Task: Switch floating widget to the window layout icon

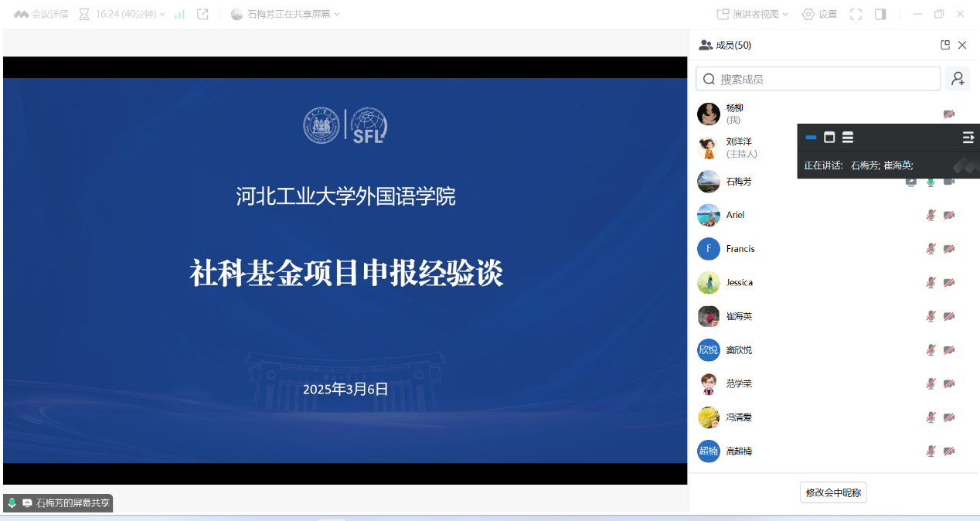Action: tap(829, 138)
